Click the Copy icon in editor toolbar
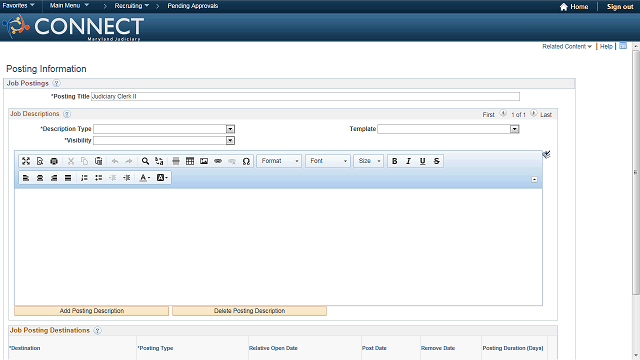The image size is (640, 360). coord(84,161)
